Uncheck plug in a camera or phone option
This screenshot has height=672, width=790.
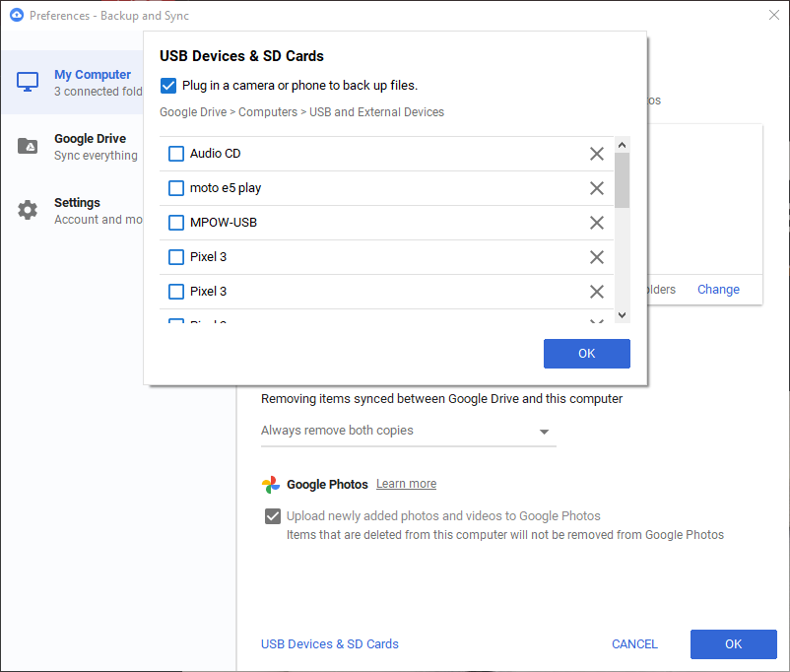167,85
